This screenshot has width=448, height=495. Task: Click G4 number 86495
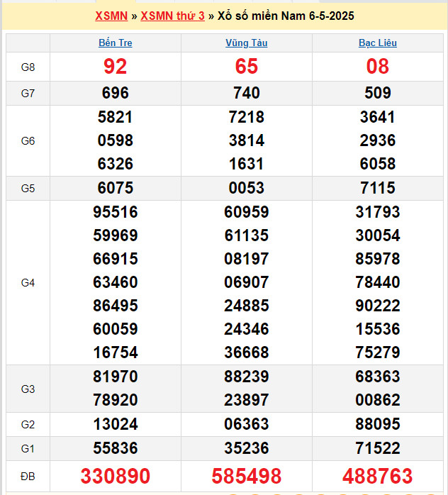(x=116, y=306)
